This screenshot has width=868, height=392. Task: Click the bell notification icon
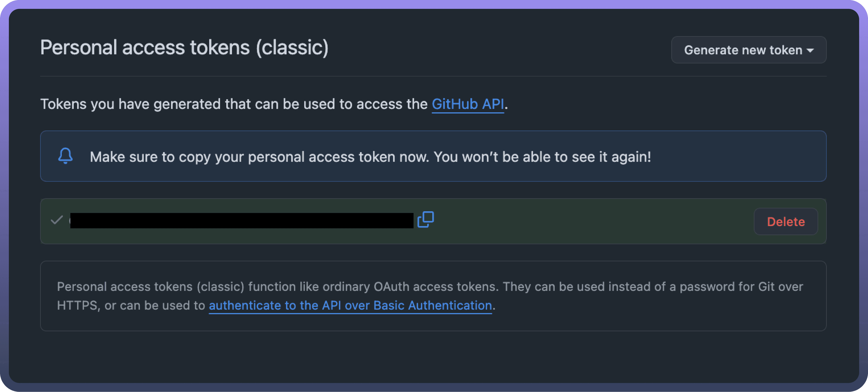(x=65, y=156)
